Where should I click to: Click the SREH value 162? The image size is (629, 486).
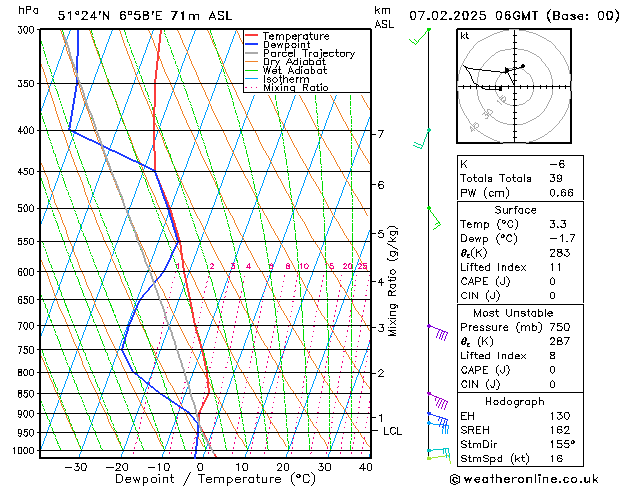(560, 430)
